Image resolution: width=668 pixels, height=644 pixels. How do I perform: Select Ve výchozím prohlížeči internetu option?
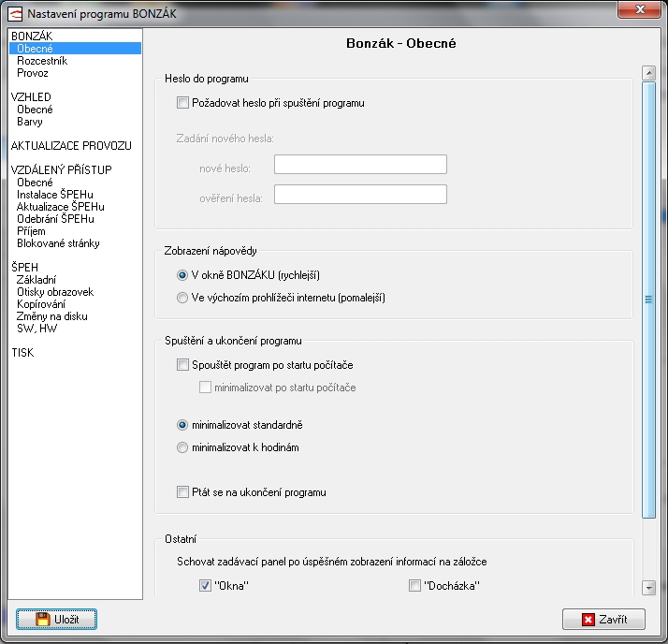(x=182, y=298)
